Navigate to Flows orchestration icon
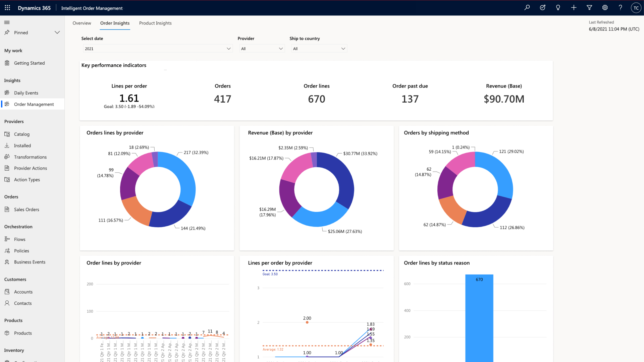Image resolution: width=644 pixels, height=362 pixels. [7, 239]
